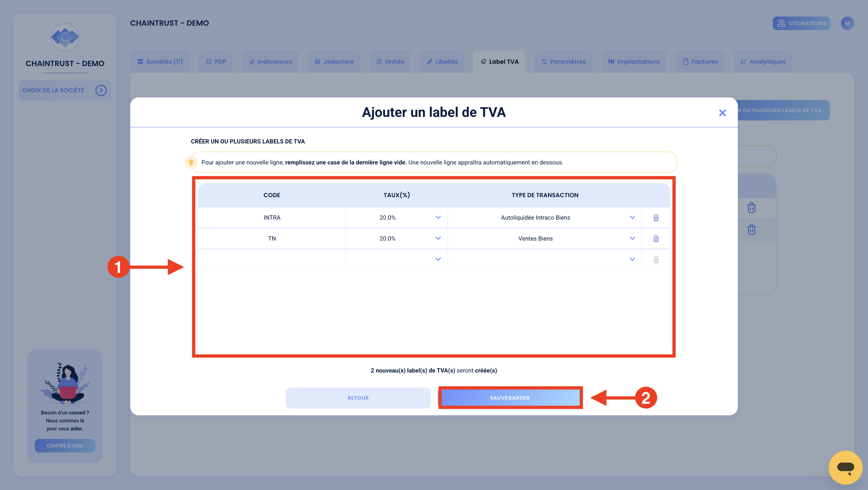
Task: Click Ventes Biens text
Action: [536, 238]
